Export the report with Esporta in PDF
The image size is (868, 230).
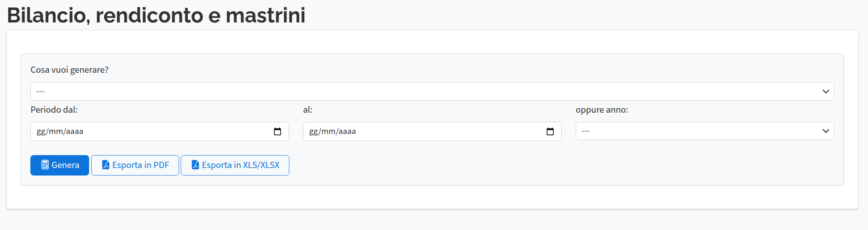click(135, 165)
